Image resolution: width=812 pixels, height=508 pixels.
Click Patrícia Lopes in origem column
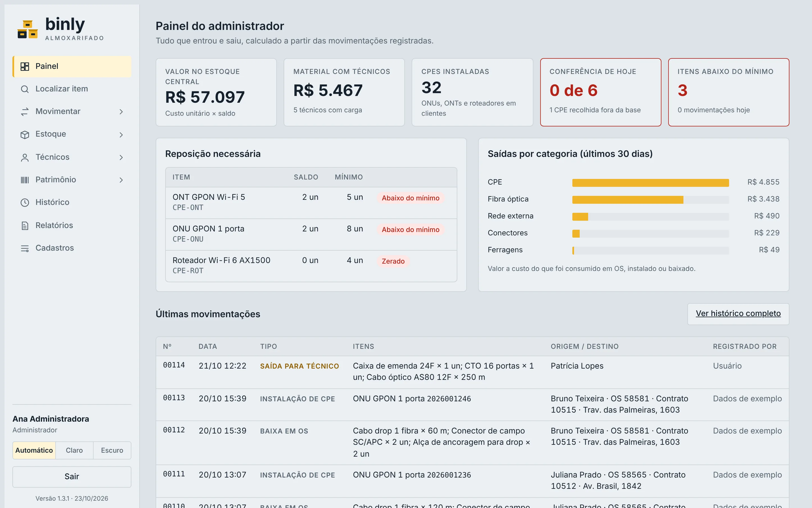(577, 365)
